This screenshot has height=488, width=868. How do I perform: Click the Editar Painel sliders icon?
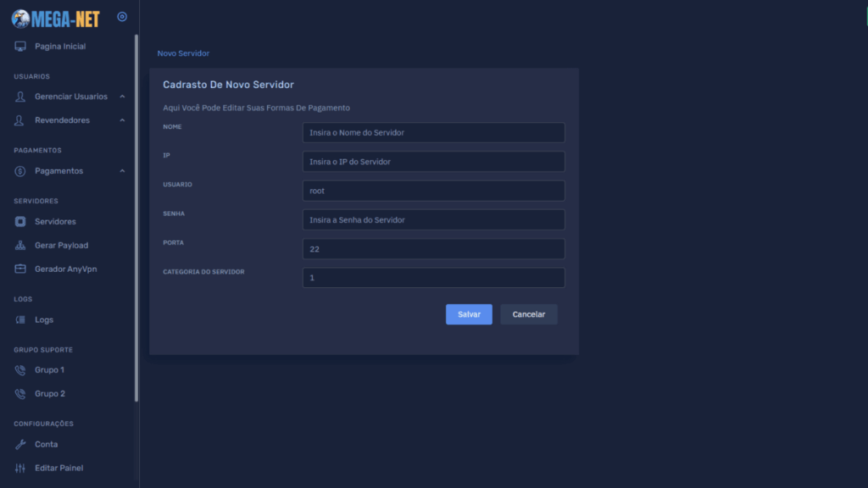tap(20, 468)
